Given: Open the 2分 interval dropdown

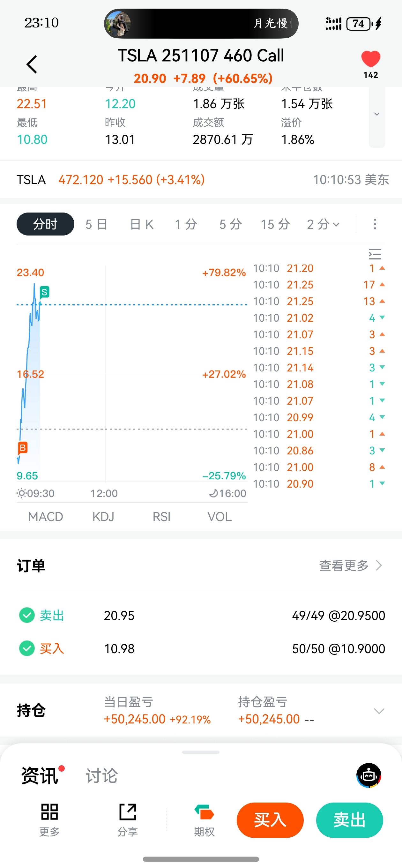Looking at the screenshot, I should 323,224.
